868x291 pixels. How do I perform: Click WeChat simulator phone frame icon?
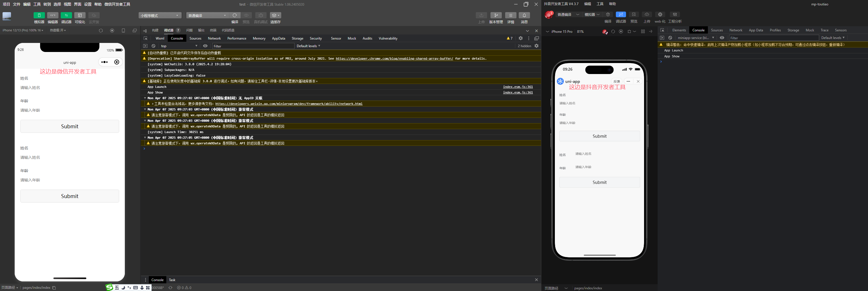point(123,31)
